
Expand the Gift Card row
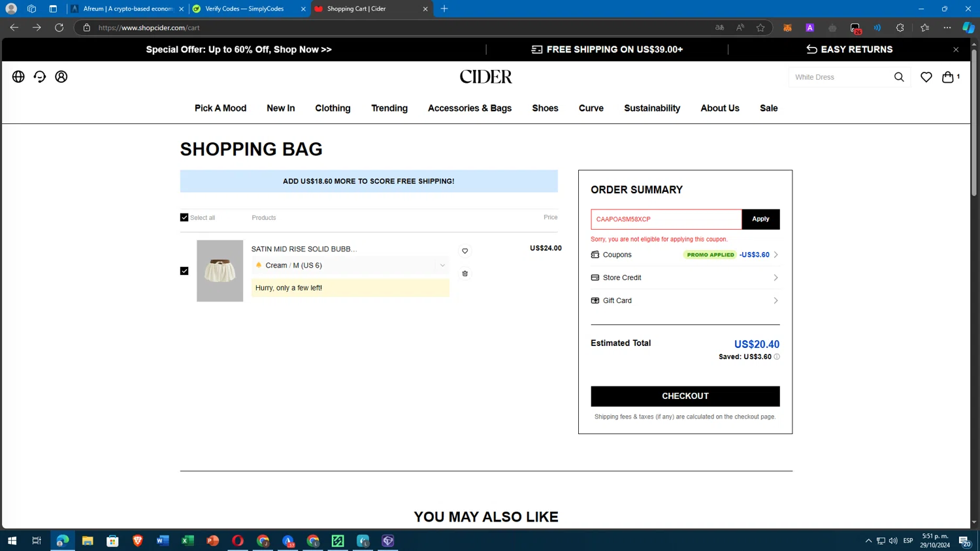(685, 300)
